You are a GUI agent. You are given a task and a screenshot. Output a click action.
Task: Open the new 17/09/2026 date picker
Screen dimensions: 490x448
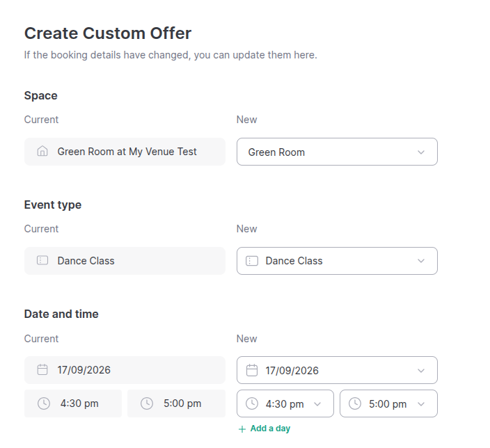(x=337, y=370)
